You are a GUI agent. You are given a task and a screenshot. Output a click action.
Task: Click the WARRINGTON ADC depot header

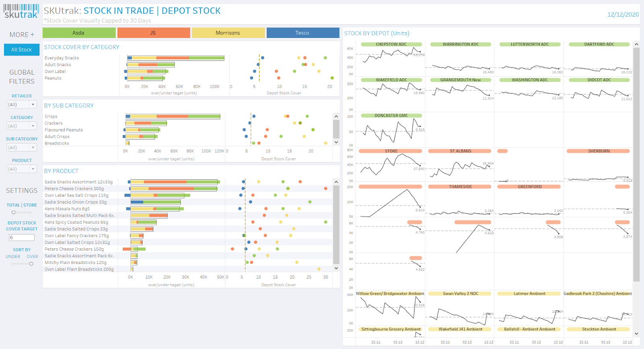tap(461, 44)
